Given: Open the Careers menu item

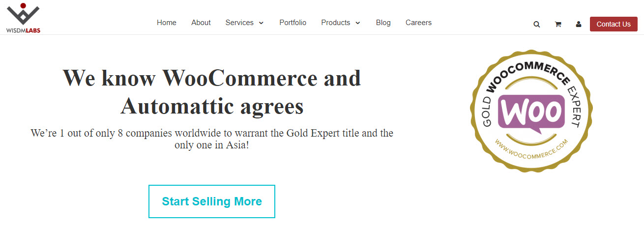Looking at the screenshot, I should coord(418,23).
